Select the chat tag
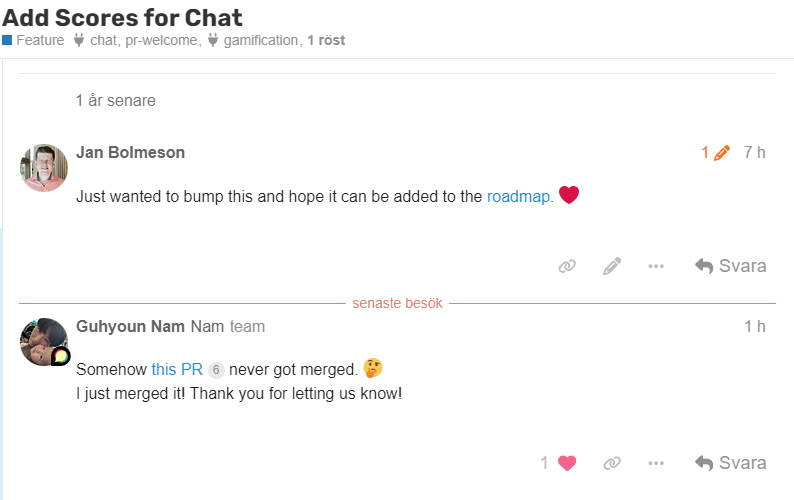Image resolution: width=794 pixels, height=500 pixels. coord(103,41)
